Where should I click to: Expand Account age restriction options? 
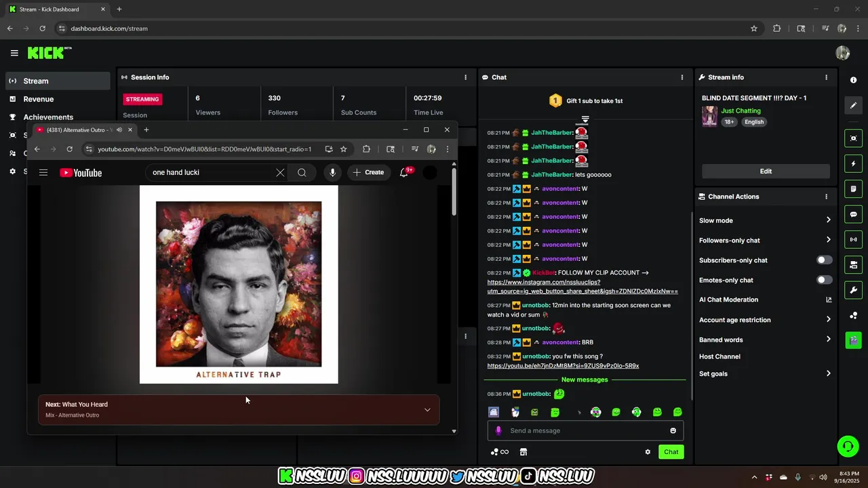(828, 320)
